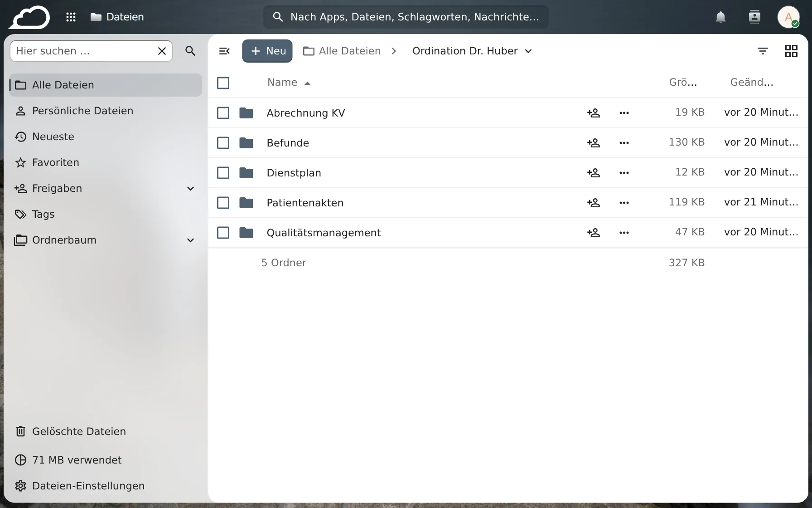
Task: Click the Neu button
Action: 267,51
